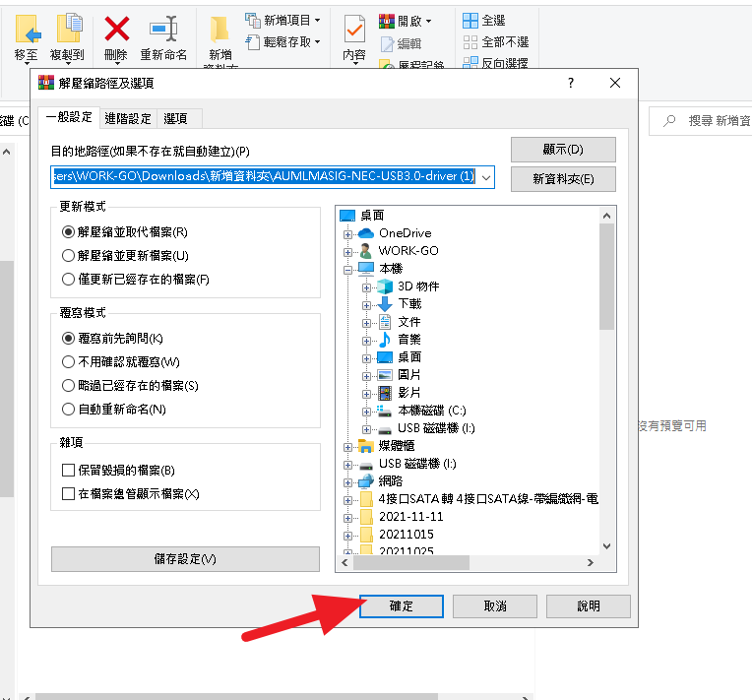
Task: Click the red Delete (刪除) icon
Action: [x=116, y=29]
